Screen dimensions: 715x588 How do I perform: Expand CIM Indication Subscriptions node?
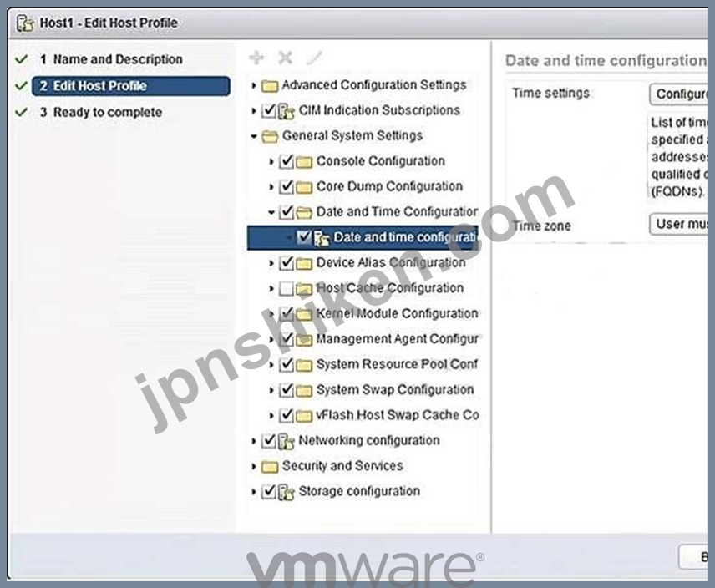point(254,111)
